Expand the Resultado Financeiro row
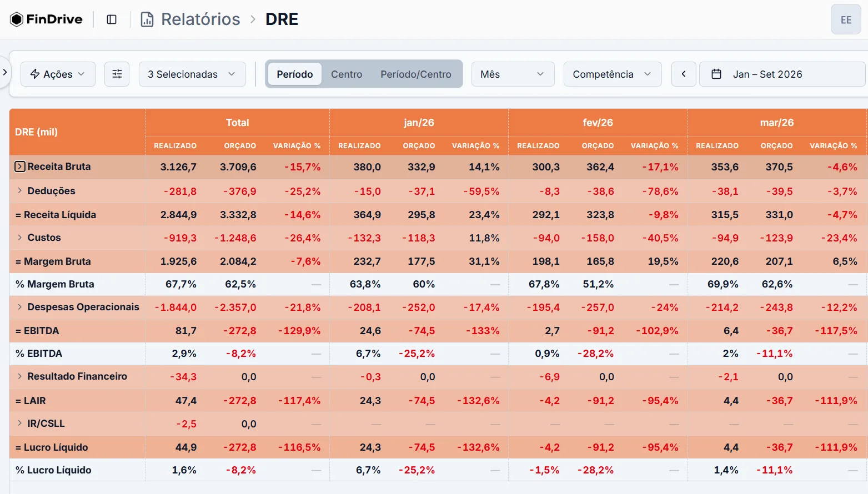The width and height of the screenshot is (868, 494). (x=20, y=376)
